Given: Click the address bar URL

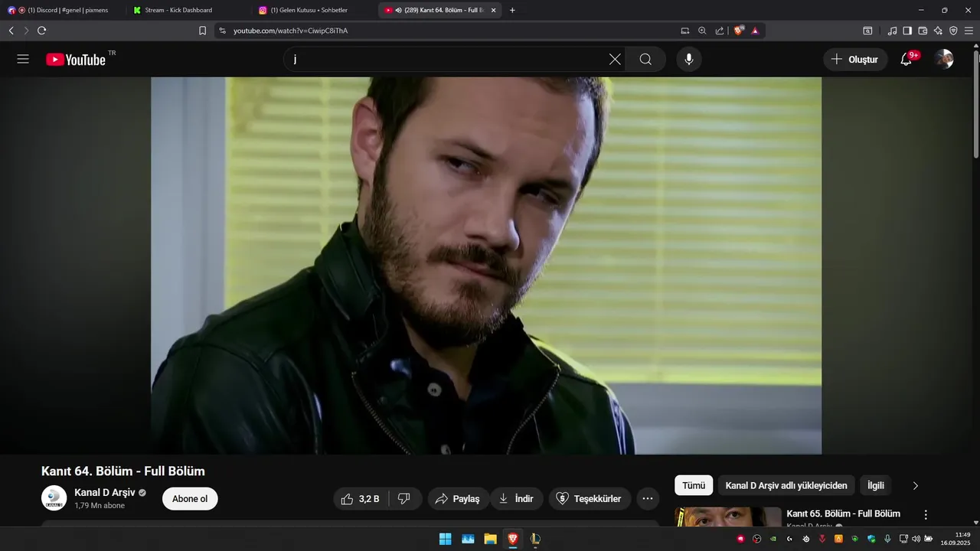Looking at the screenshot, I should (290, 31).
